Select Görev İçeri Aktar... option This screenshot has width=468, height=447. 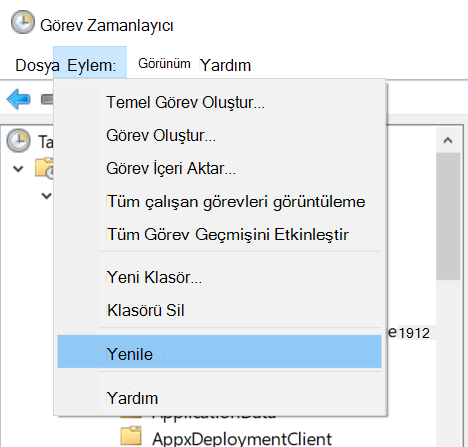coord(219,168)
